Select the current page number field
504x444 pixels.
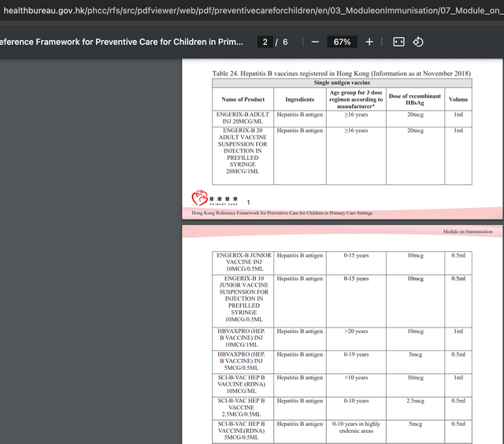(x=265, y=42)
